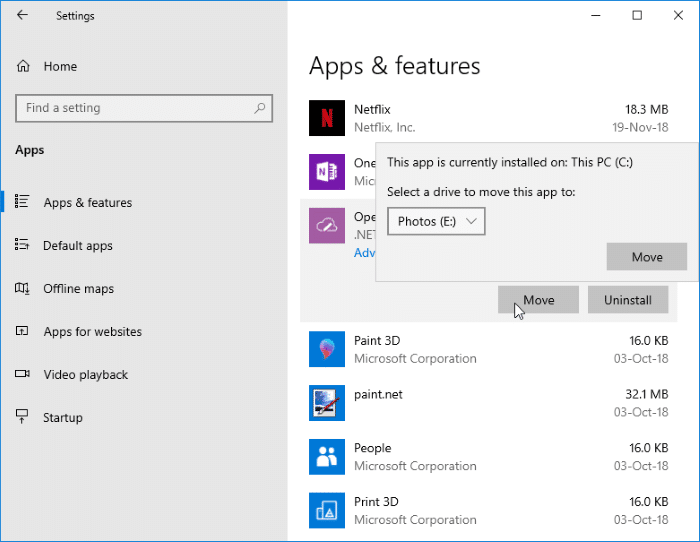Click the 18.3 MB size value

click(646, 109)
